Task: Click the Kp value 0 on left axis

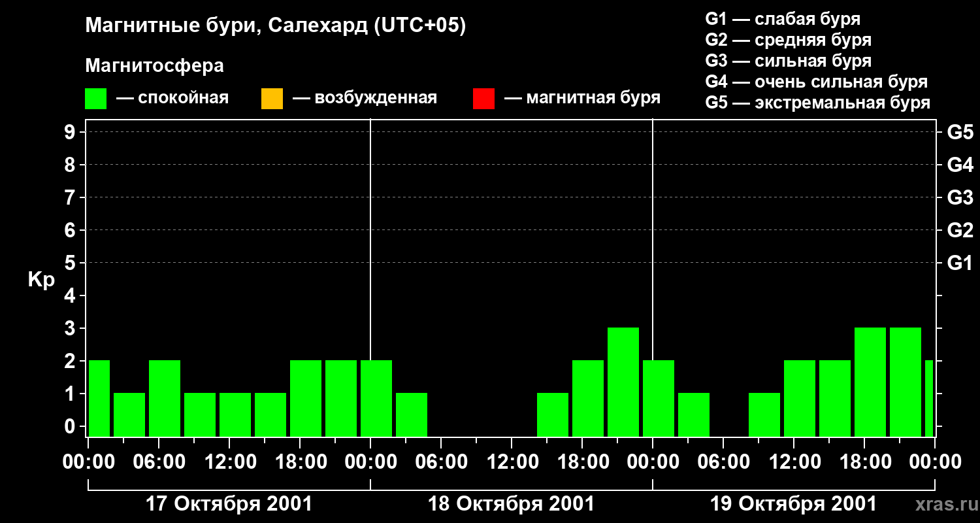Action: (71, 426)
